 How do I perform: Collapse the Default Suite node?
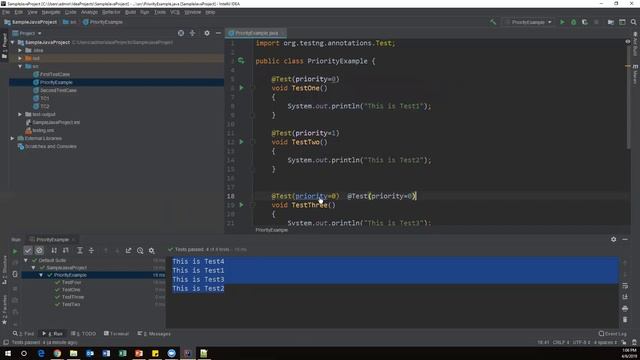26,260
